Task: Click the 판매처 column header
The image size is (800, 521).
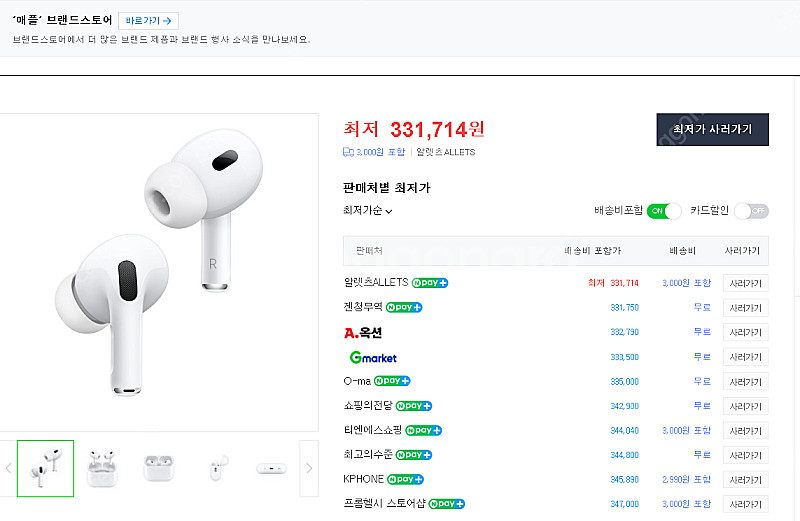Action: click(369, 251)
